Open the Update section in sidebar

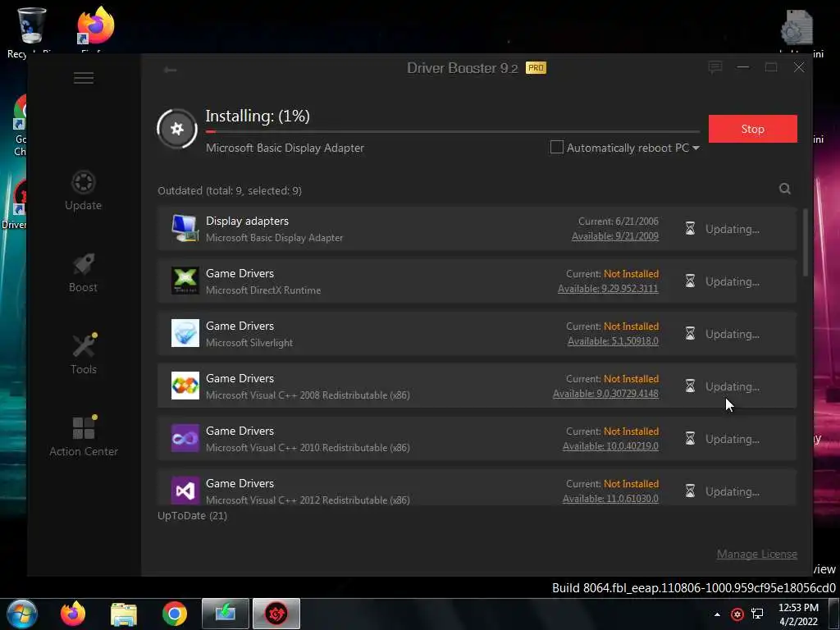(x=83, y=190)
